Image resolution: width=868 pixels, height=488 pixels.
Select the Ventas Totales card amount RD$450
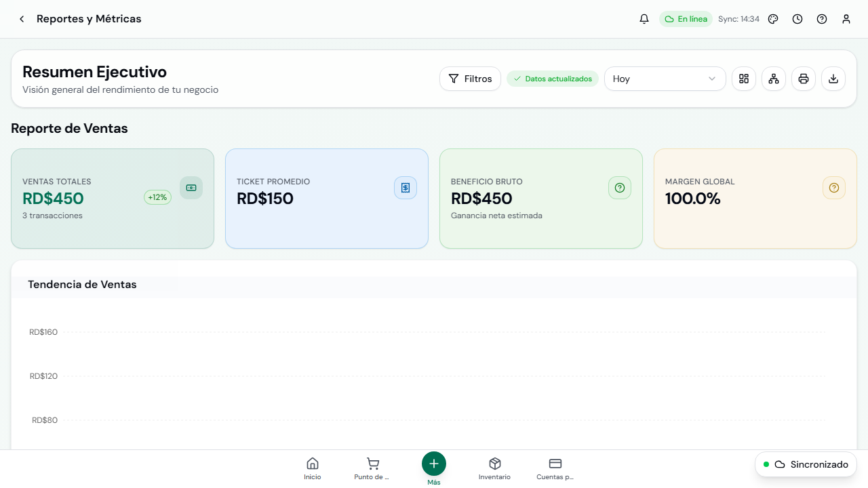click(x=53, y=199)
